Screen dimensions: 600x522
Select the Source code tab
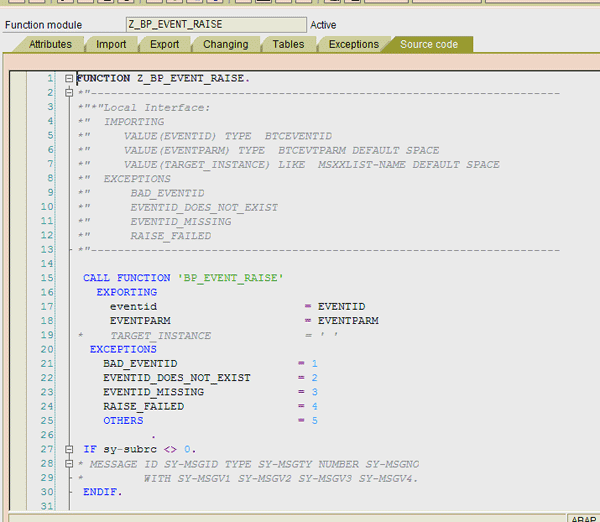(x=428, y=44)
